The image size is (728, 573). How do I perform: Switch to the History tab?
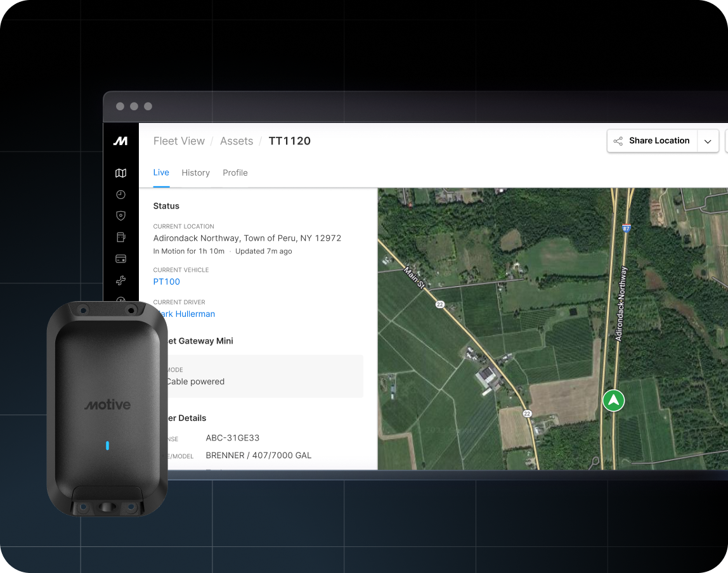195,173
